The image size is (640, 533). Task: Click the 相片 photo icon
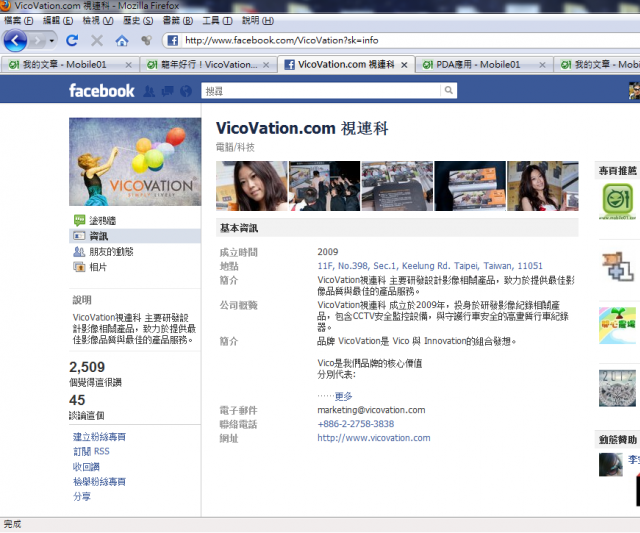point(79,267)
